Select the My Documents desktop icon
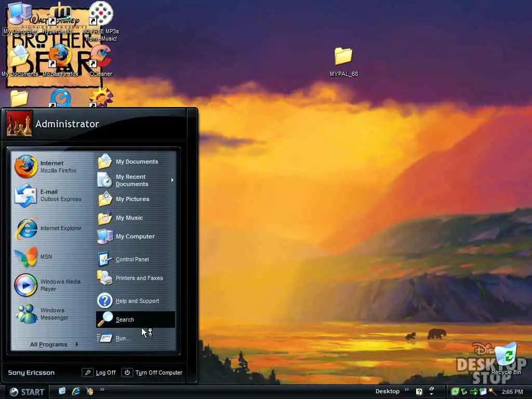The image size is (532, 399). click(20, 60)
